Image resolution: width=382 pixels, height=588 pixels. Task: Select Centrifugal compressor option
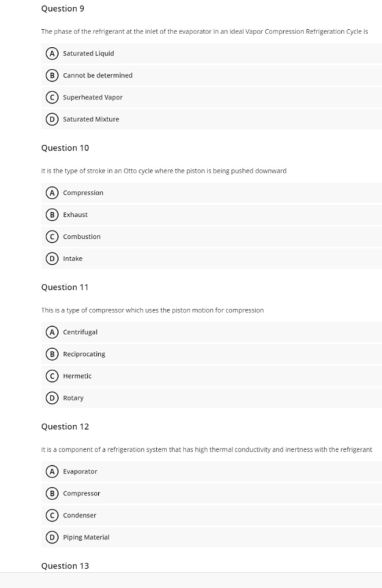pyautogui.click(x=211, y=332)
